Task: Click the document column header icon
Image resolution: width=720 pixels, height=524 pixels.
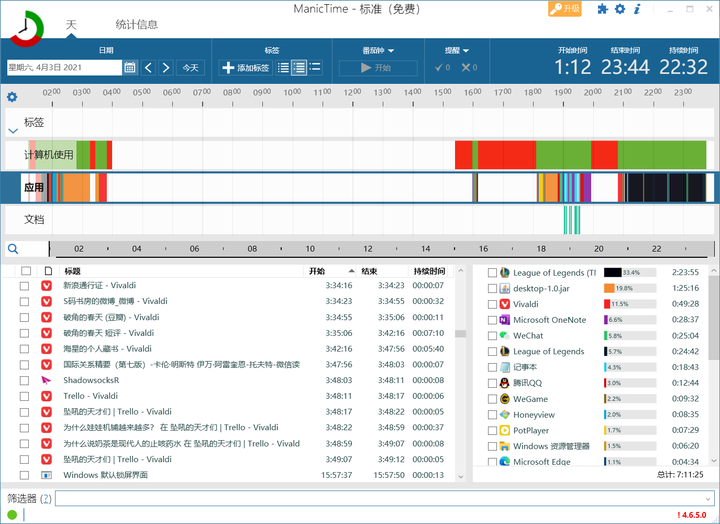Action: click(x=48, y=271)
